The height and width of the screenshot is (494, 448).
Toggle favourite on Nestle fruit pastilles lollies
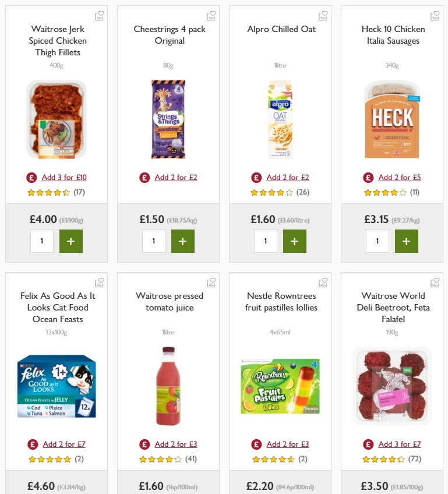pyautogui.click(x=323, y=282)
